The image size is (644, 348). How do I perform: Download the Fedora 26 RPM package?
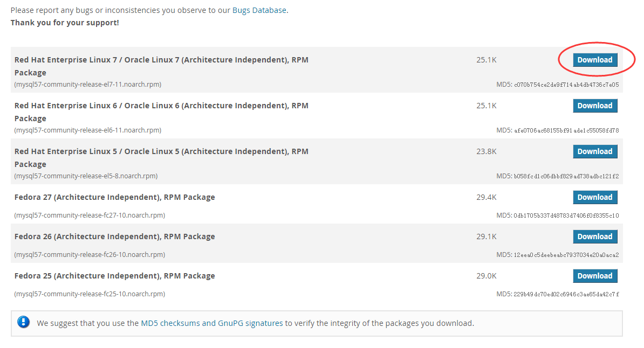(595, 236)
